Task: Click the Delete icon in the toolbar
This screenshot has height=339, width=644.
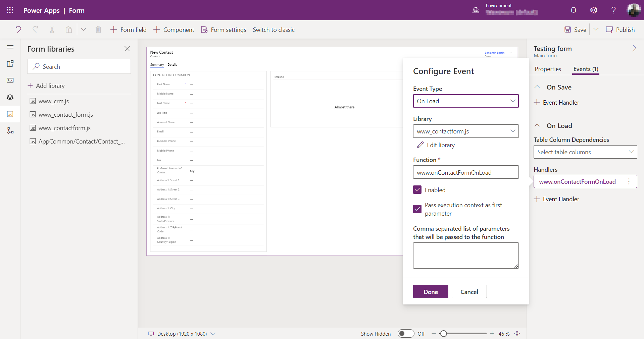Action: pos(98,30)
